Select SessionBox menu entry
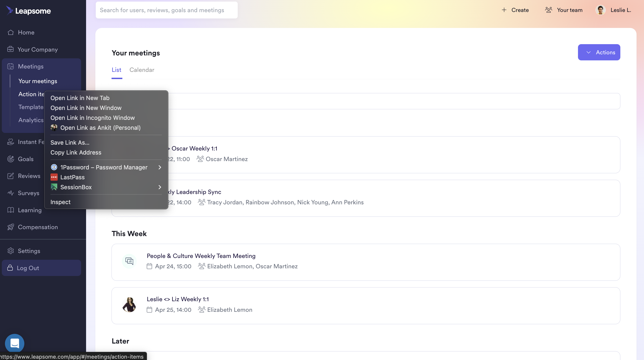The width and height of the screenshot is (644, 360). tap(106, 187)
